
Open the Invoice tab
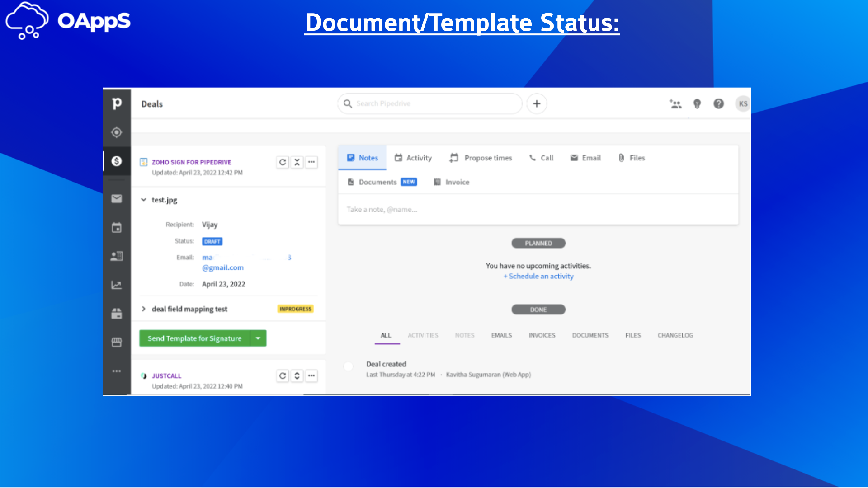[452, 182]
